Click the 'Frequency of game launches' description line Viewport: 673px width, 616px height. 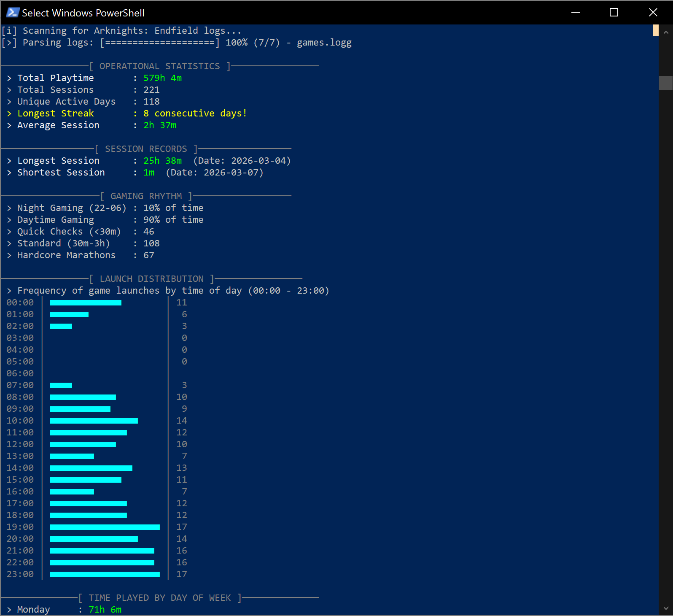pyautogui.click(x=173, y=291)
